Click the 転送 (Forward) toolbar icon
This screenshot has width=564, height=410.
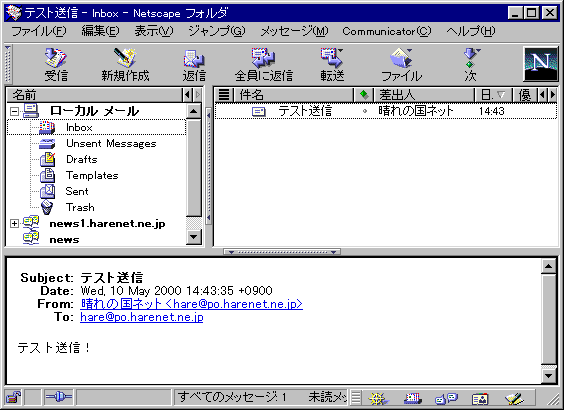(x=332, y=65)
